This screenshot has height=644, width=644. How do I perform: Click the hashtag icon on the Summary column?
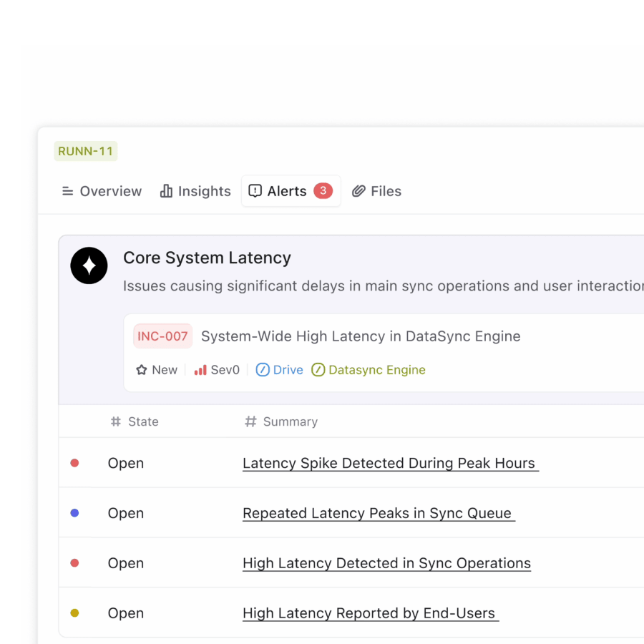(250, 421)
